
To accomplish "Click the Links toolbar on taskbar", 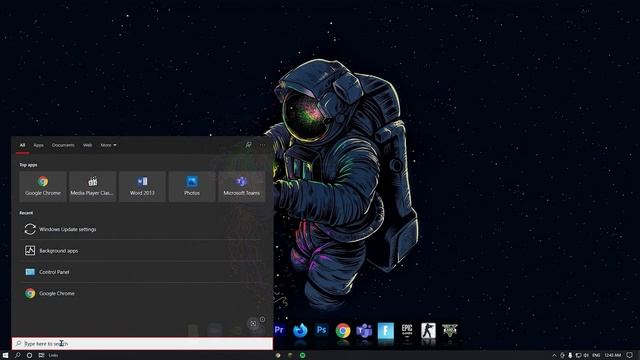I will coord(53,356).
